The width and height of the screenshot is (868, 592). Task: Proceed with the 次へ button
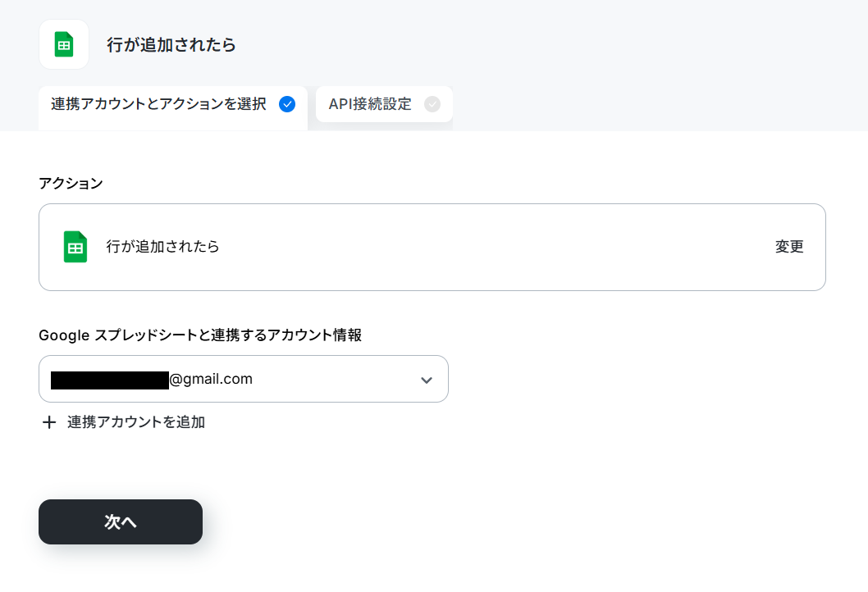point(121,521)
